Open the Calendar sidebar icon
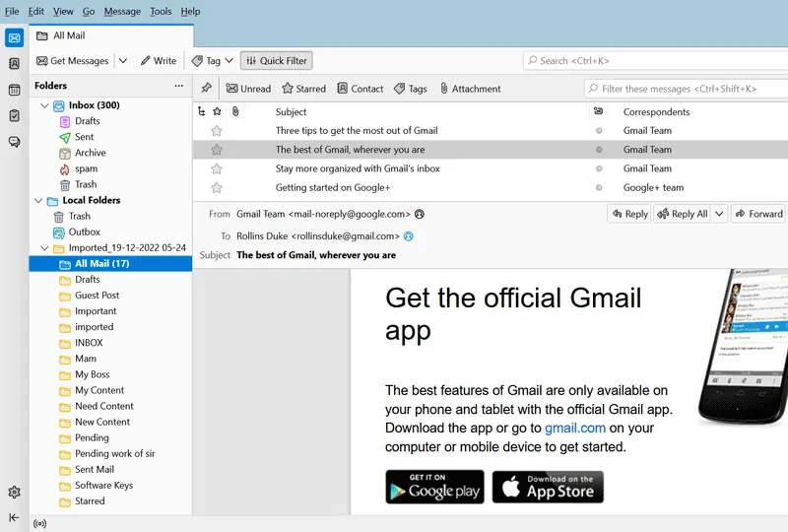 click(x=14, y=90)
